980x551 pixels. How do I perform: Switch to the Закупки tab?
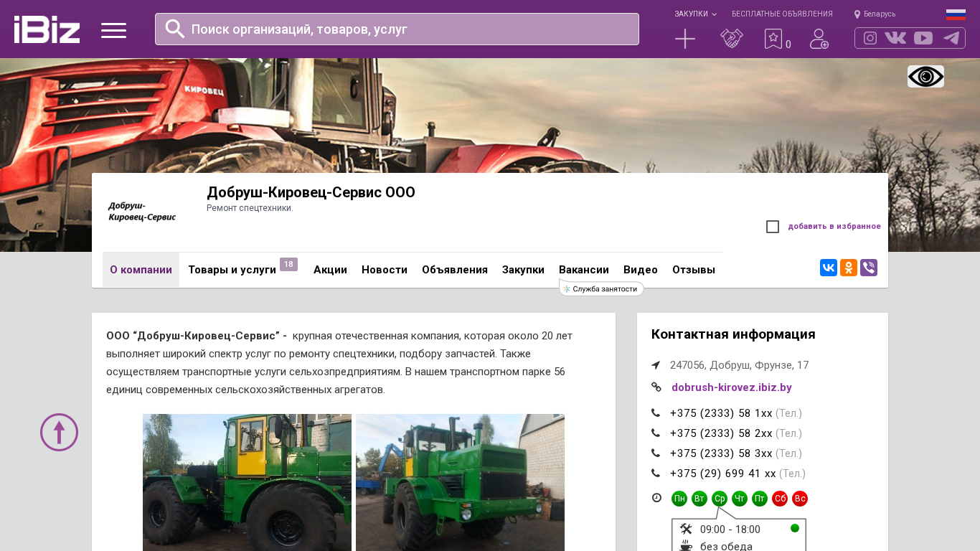click(x=523, y=270)
